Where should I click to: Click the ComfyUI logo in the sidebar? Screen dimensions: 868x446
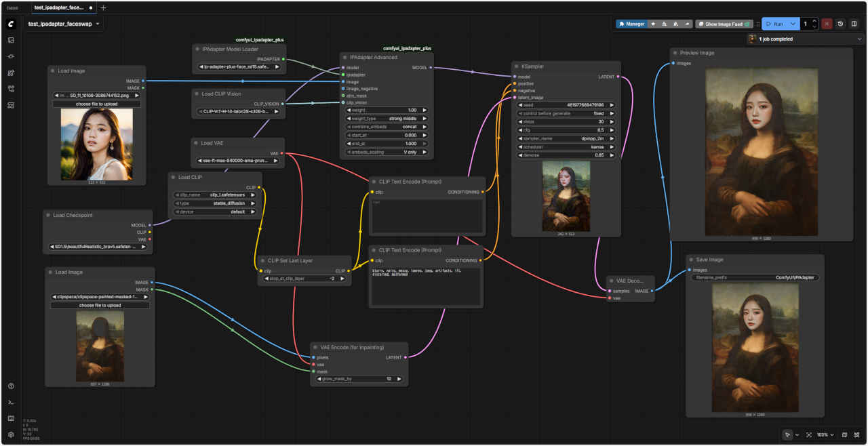(x=11, y=24)
